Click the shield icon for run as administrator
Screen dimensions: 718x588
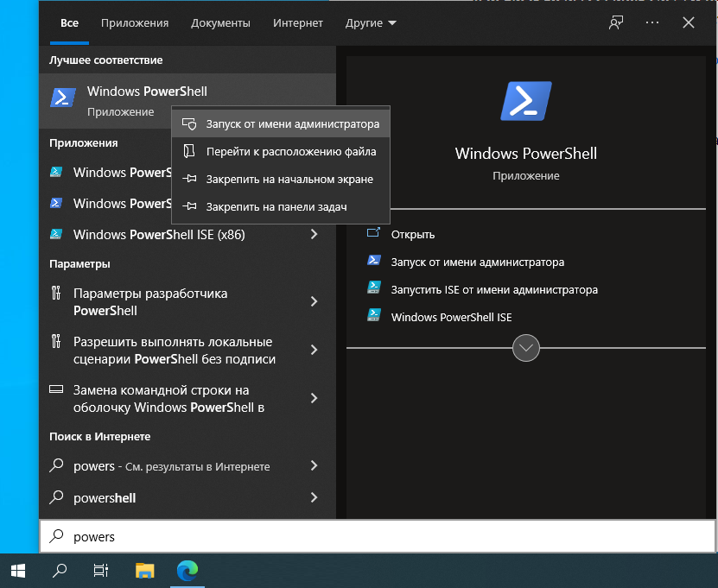189,124
